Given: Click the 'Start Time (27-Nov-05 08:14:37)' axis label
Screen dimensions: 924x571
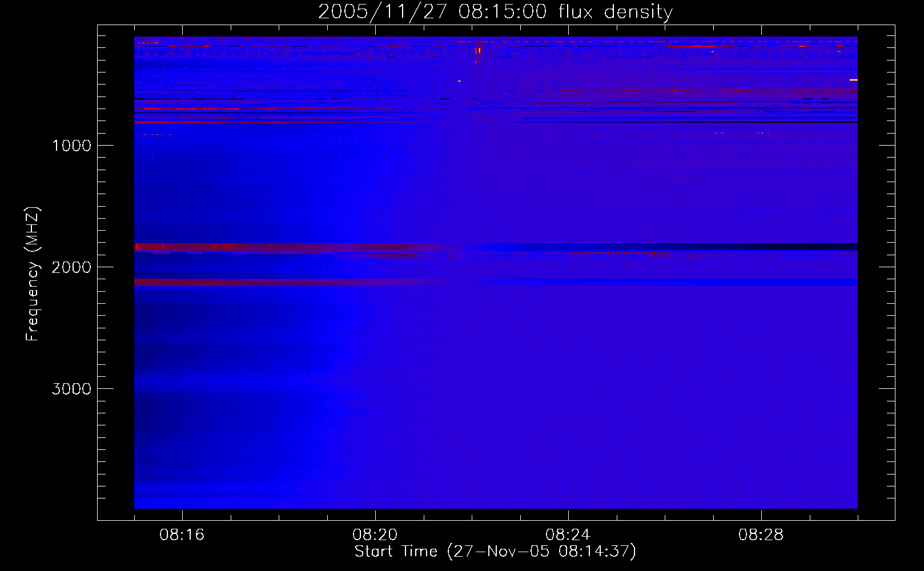Looking at the screenshot, I should (495, 552).
